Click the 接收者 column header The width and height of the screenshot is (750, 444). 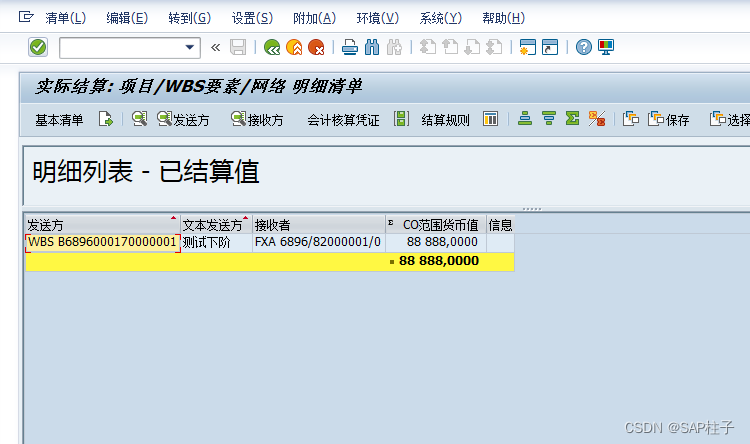tap(319, 225)
